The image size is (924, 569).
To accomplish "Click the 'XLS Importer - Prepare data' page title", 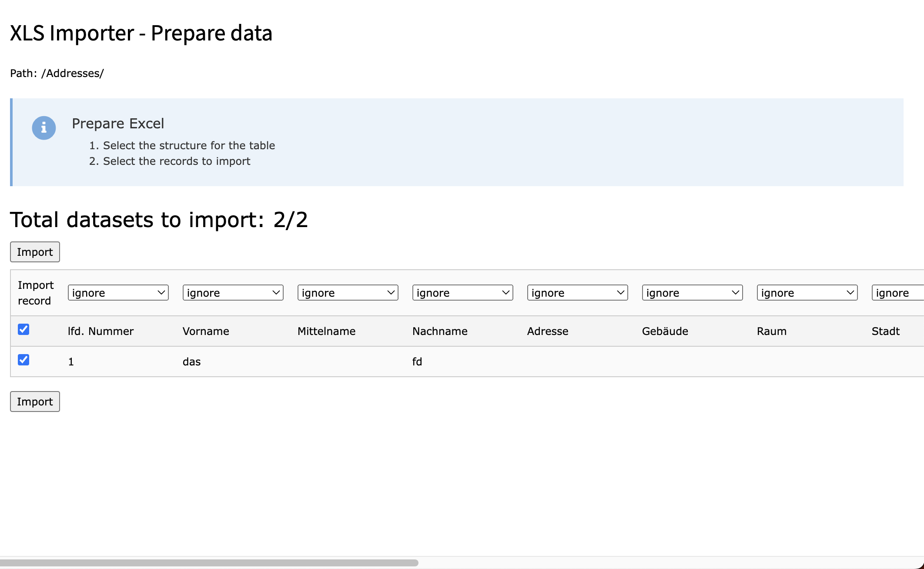I will point(141,33).
